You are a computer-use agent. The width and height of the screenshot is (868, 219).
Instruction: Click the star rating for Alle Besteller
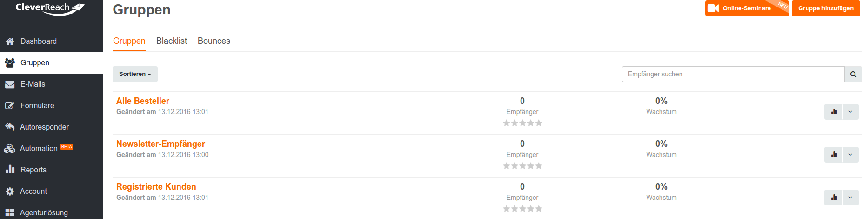click(522, 123)
